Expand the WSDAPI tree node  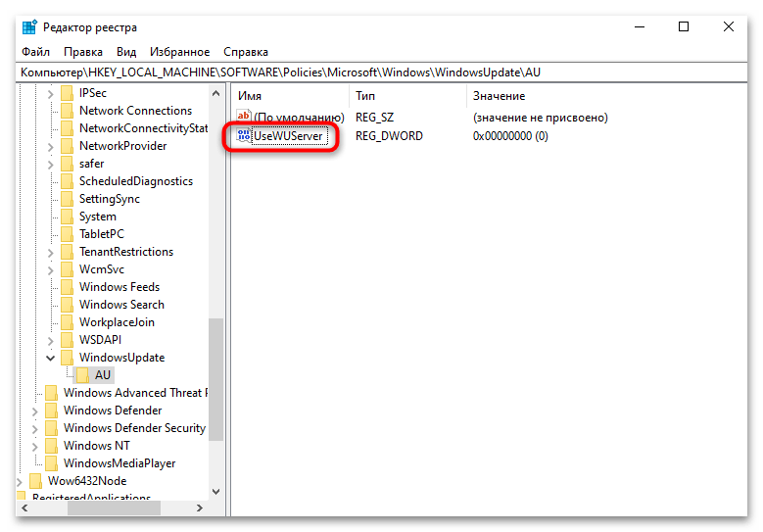50,340
